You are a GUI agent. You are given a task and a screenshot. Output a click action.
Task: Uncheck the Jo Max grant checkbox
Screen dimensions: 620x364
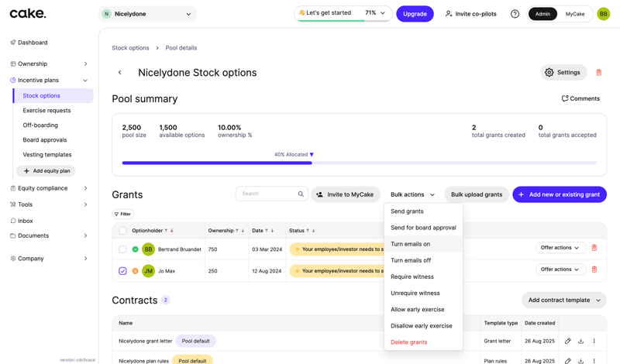point(122,271)
